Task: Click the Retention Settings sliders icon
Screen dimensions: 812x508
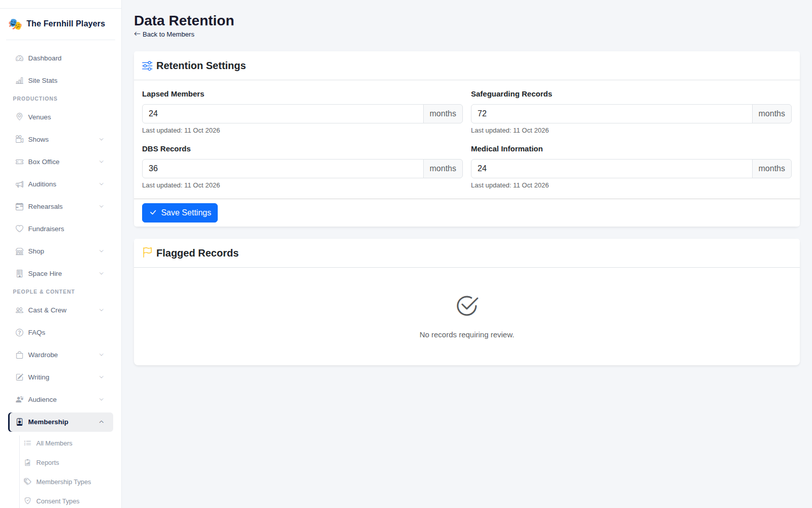Action: (x=147, y=66)
